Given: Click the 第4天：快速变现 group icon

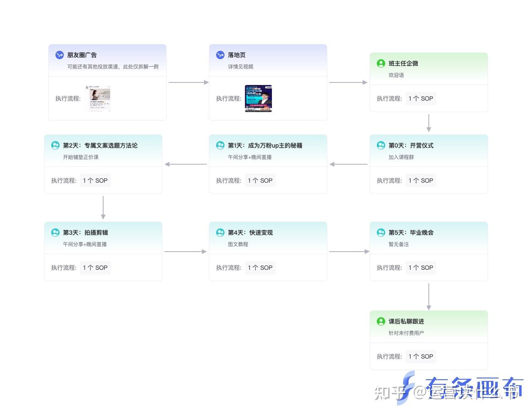Looking at the screenshot, I should (x=220, y=233).
